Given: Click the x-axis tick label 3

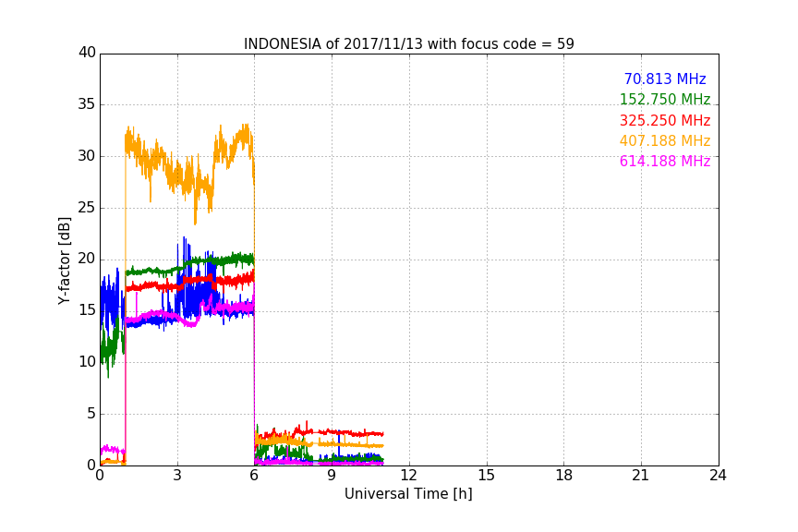Looking at the screenshot, I should tap(177, 476).
